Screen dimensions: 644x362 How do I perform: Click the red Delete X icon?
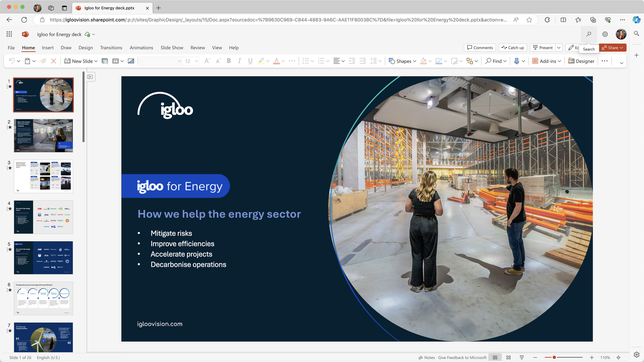tap(54, 61)
